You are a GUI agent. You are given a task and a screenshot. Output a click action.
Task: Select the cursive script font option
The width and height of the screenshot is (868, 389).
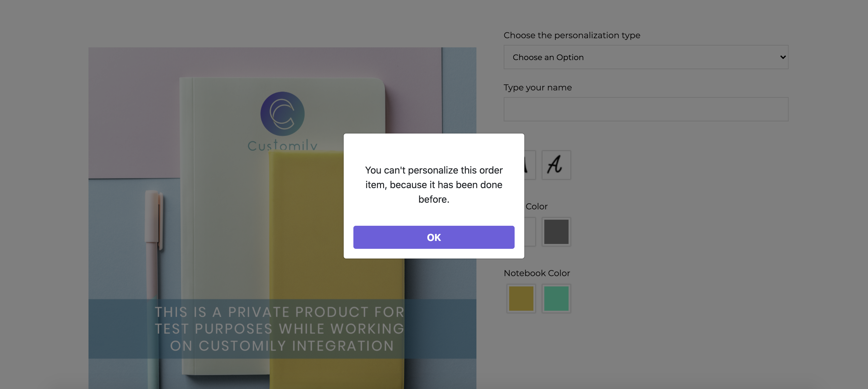[x=556, y=165]
